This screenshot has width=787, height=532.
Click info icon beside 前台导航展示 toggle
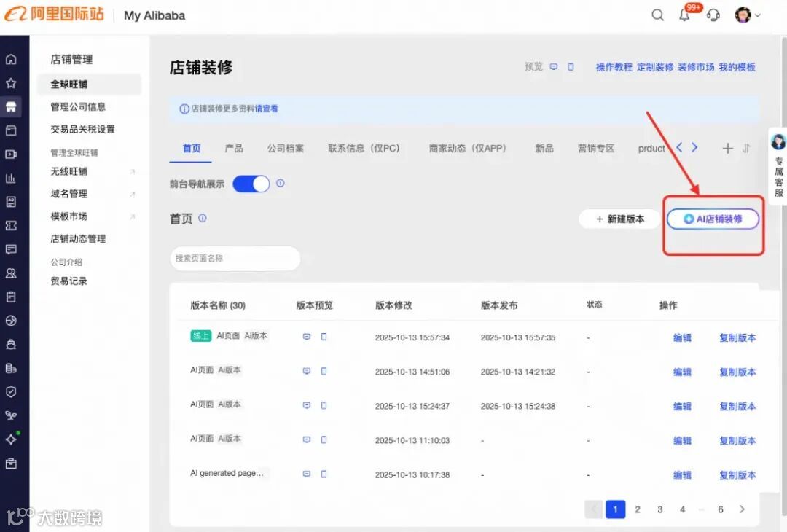(281, 183)
